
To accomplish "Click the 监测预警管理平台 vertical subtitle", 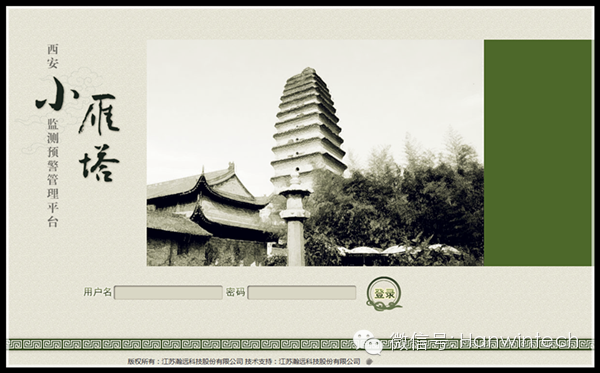I will pos(53,173).
